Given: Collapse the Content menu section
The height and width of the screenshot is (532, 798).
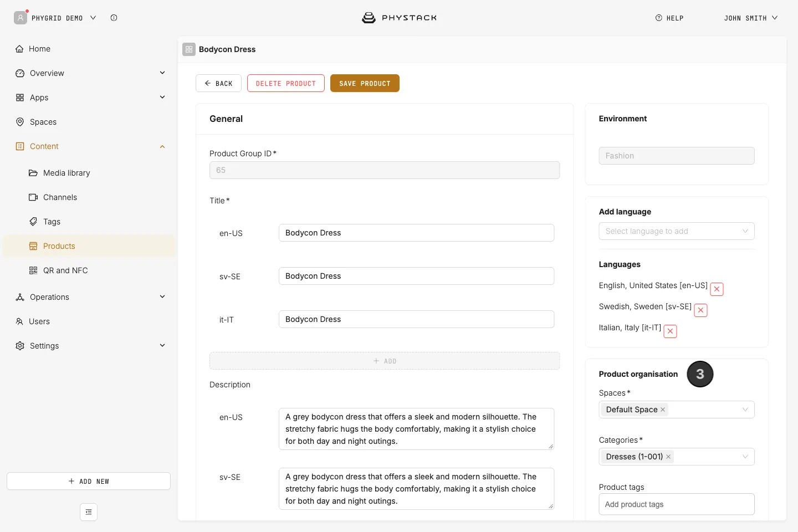Looking at the screenshot, I should pyautogui.click(x=162, y=146).
